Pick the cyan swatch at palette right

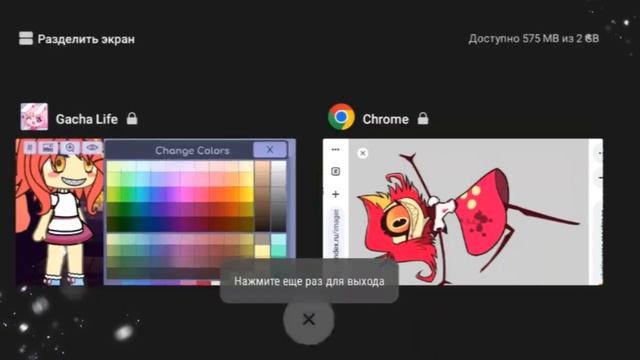[278, 240]
